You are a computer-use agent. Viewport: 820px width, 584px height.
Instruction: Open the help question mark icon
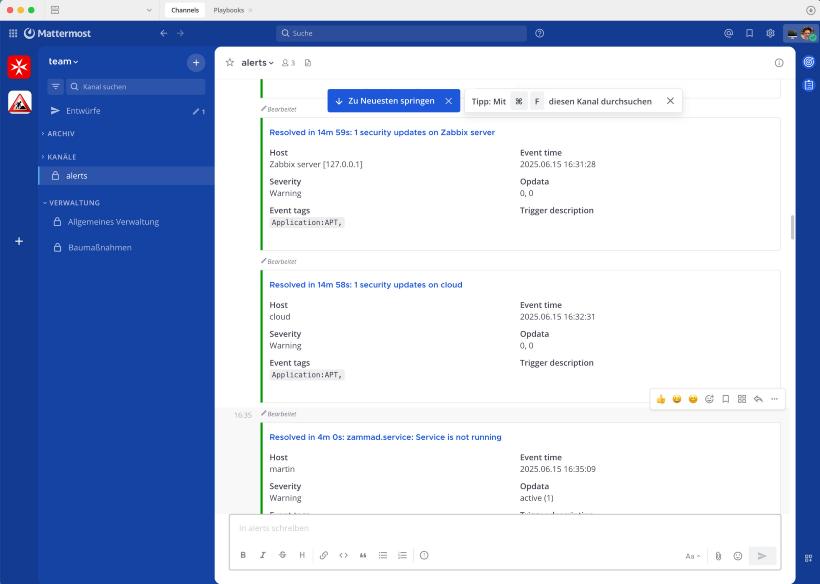point(540,33)
